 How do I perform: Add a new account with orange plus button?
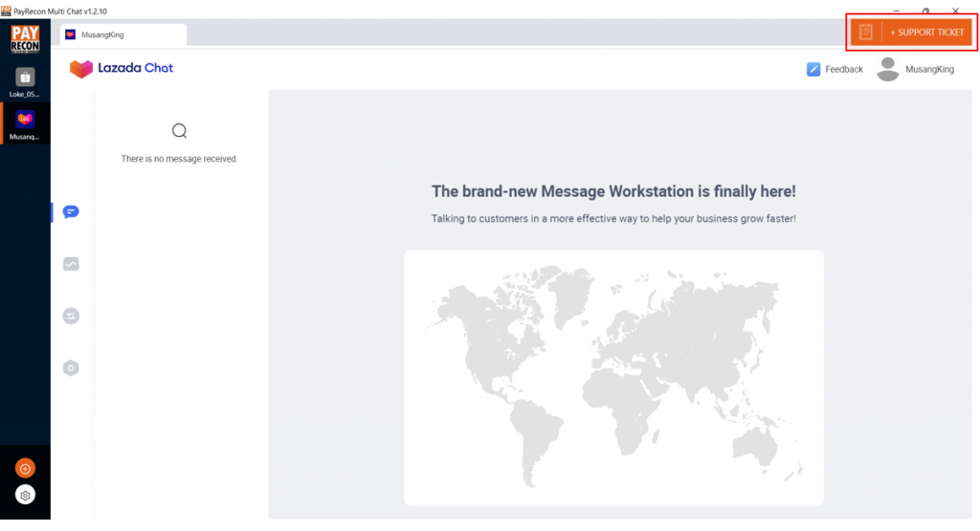coord(25,469)
